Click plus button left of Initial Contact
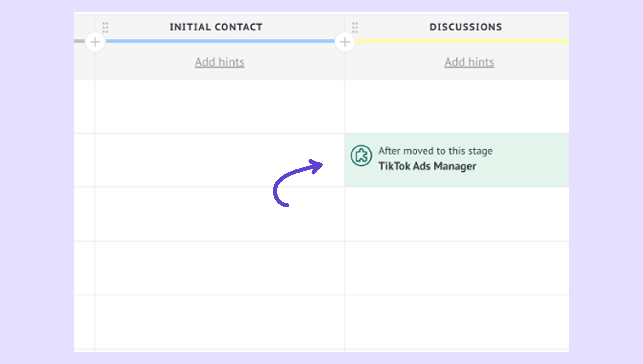Image resolution: width=643 pixels, height=364 pixels. [95, 42]
